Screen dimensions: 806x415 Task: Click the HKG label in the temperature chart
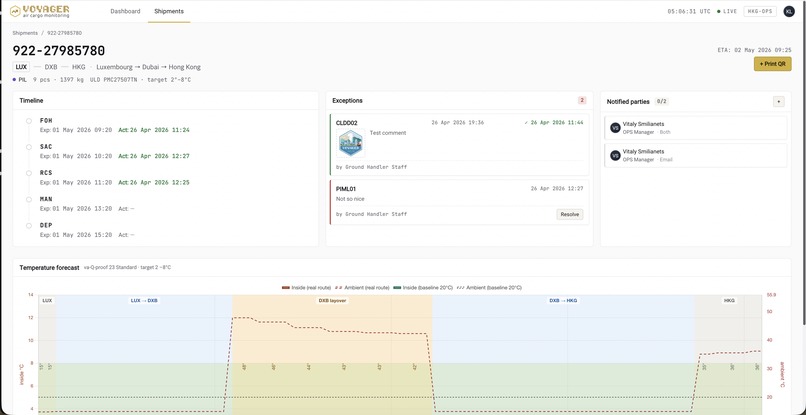729,300
